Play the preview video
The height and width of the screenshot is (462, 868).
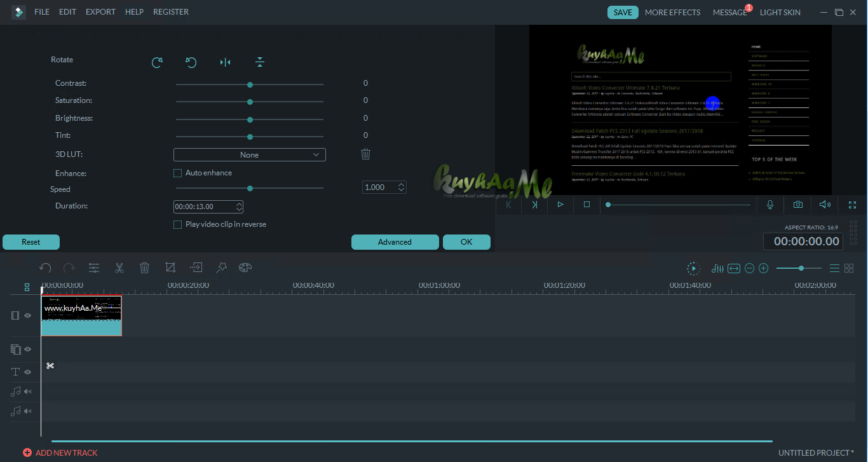560,205
